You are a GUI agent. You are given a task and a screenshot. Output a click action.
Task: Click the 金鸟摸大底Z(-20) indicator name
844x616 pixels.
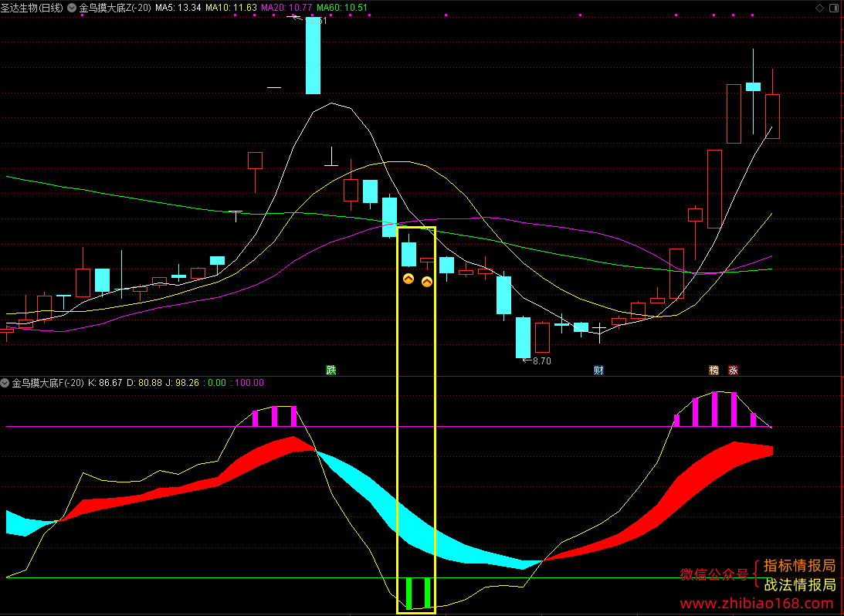pos(115,8)
